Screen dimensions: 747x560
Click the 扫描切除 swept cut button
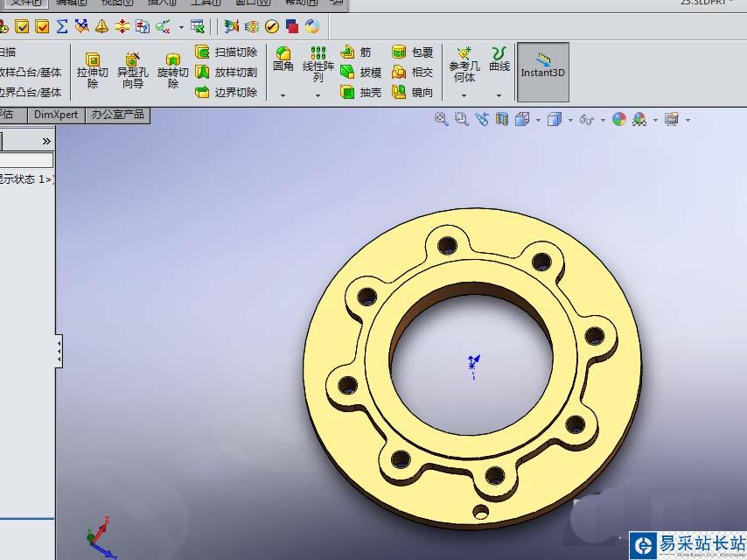[227, 52]
